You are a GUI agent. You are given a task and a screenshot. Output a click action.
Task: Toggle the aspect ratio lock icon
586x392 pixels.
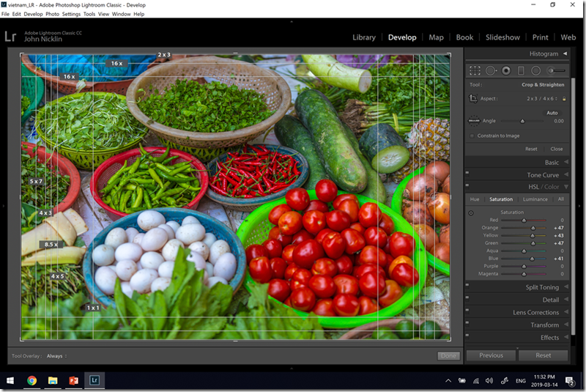(x=563, y=98)
